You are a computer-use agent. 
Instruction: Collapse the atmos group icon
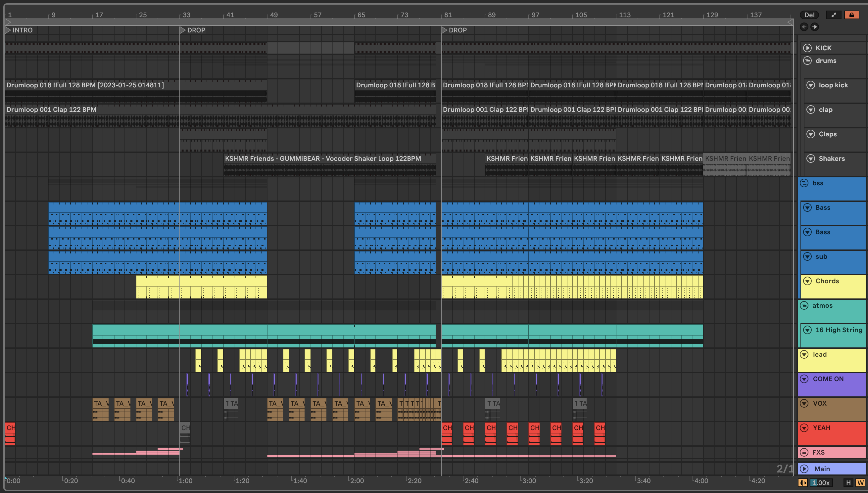click(x=804, y=306)
